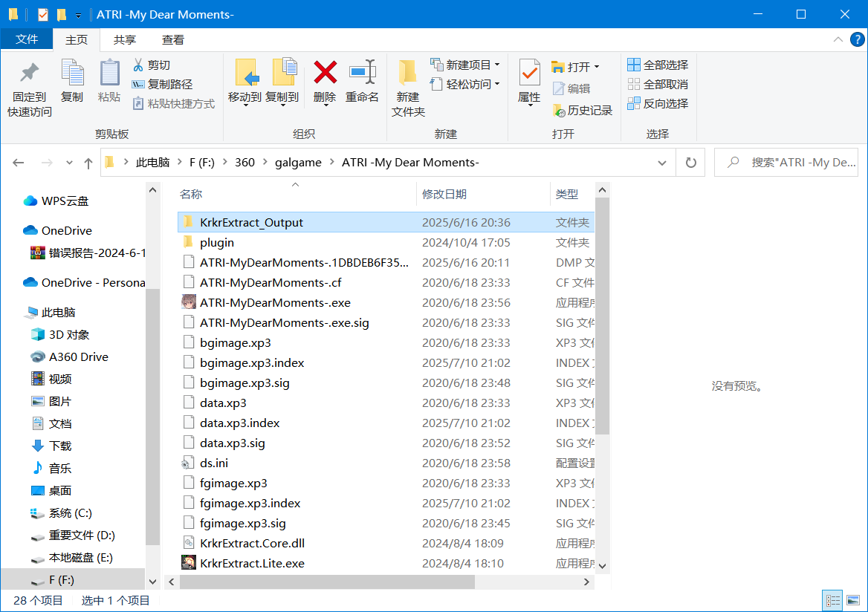Select the ds.ini config file icon
This screenshot has width=868, height=612.
tap(189, 463)
